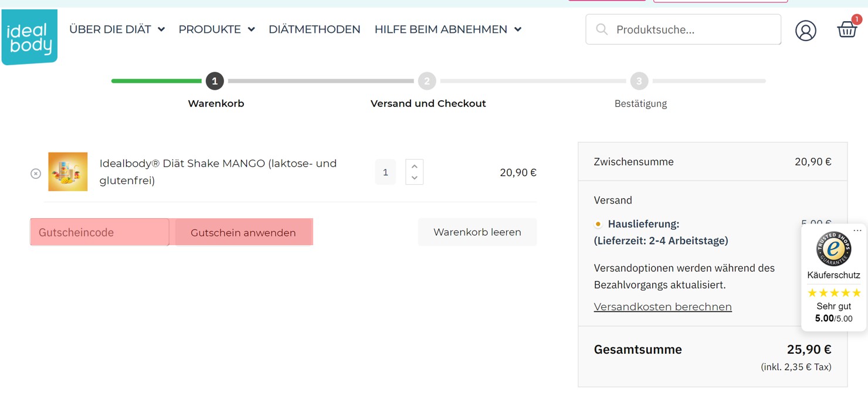The image size is (868, 393).
Task: Click the Gutscheincode input field
Action: coord(100,232)
